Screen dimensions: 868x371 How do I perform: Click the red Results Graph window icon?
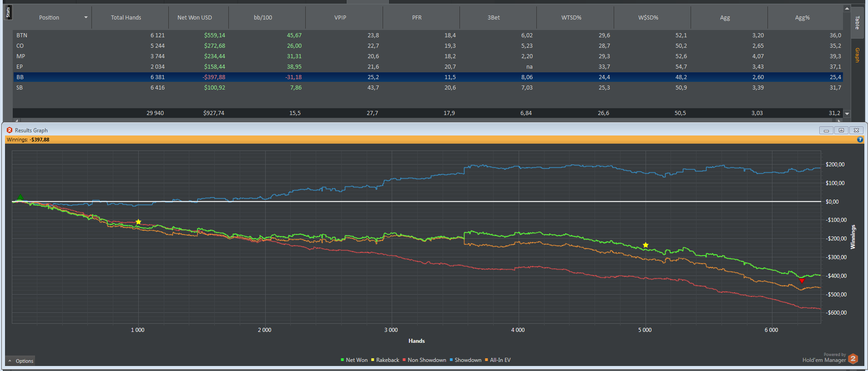point(10,130)
